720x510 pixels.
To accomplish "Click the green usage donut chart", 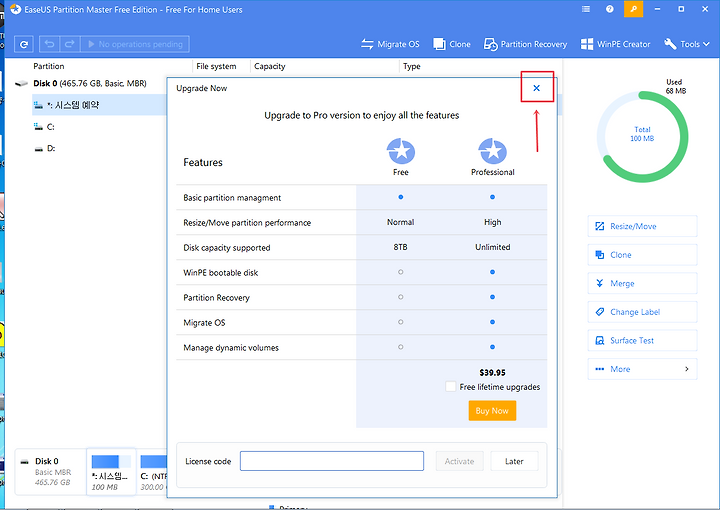I will point(642,136).
